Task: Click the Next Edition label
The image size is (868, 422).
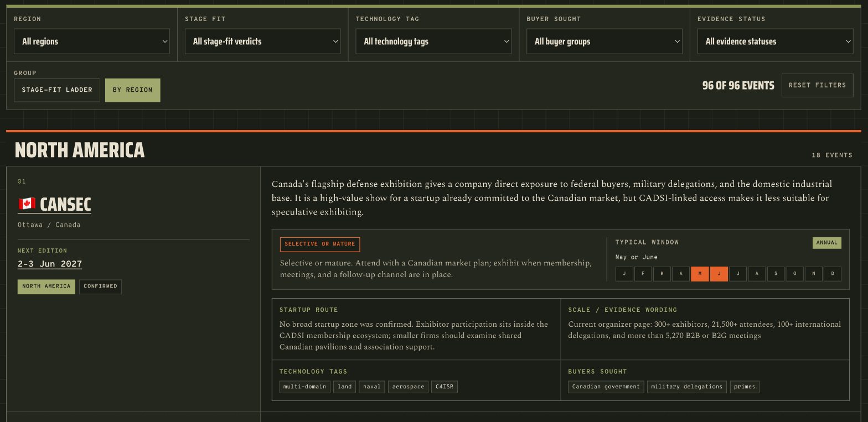Action: point(43,251)
